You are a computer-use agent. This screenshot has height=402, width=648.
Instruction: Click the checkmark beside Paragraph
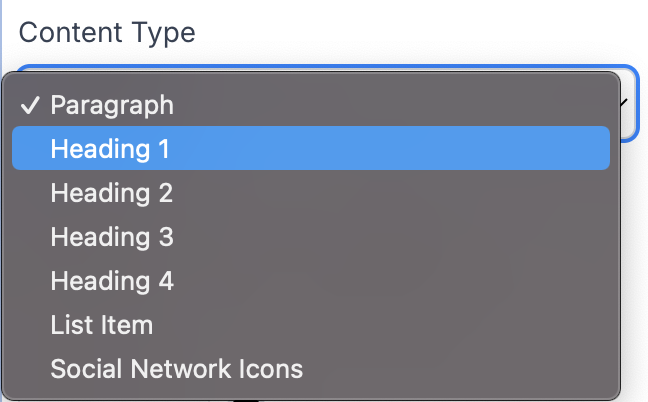31,105
